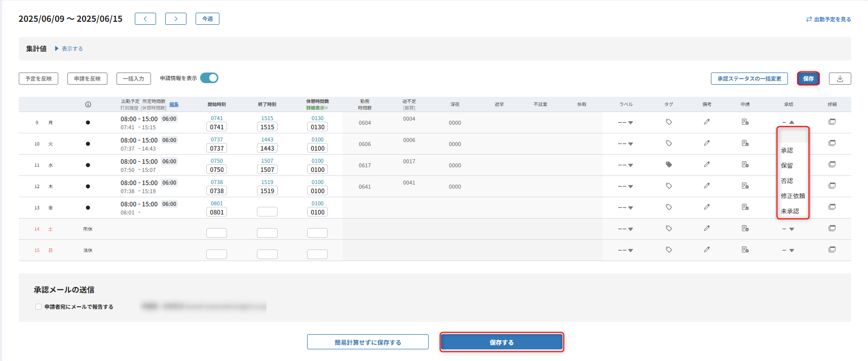Open detail window icon for row 12
Viewport: 868px width, 361px height.
point(832,186)
